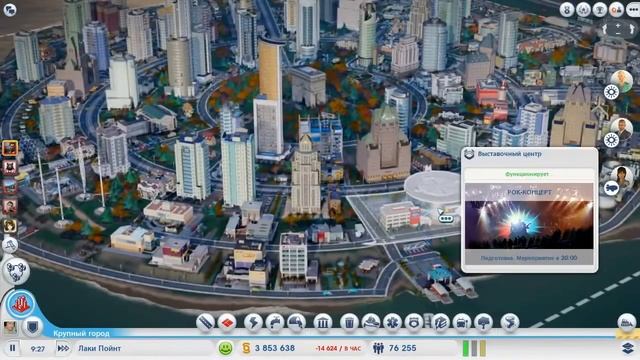Open the Fire service menu icon
This screenshot has width=640, height=360.
click(x=371, y=322)
